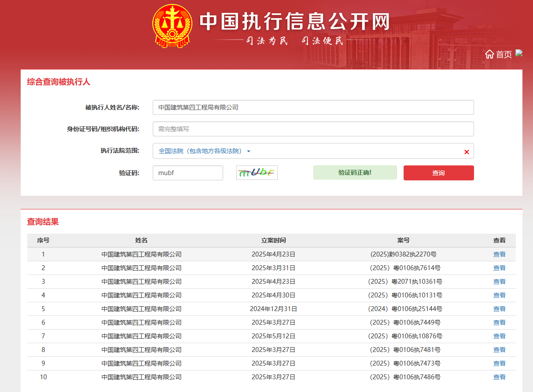Screen dimensions: 533x392
Task: Click the 查看 column header
Action: pyautogui.click(x=500, y=241)
